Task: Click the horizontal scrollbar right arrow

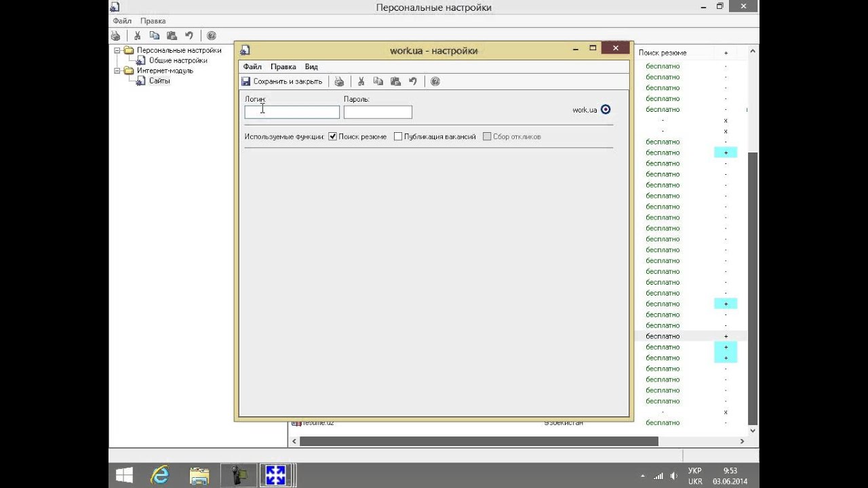Action: click(742, 441)
